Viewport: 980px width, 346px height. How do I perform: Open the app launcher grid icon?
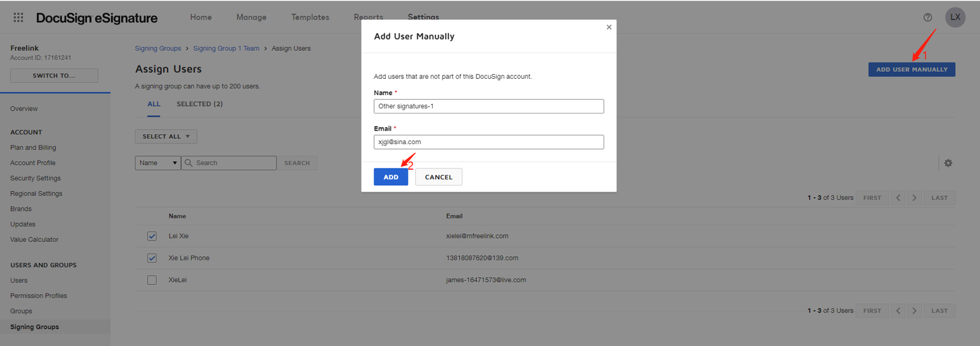(18, 18)
